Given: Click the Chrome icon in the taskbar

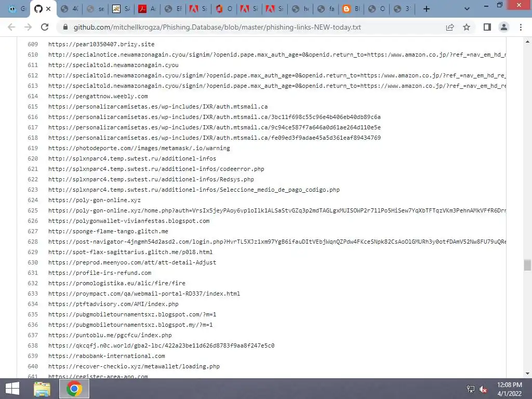Looking at the screenshot, I should pos(74,389).
